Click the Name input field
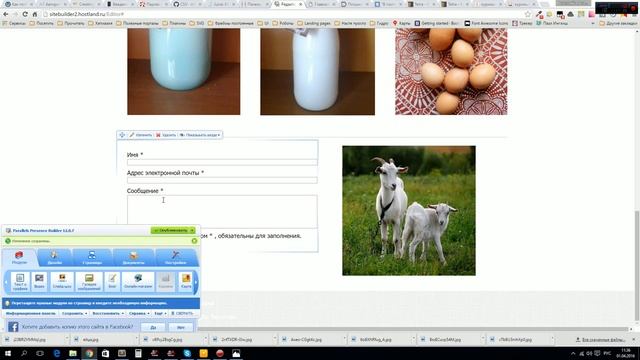This screenshot has width=640, height=360. pyautogui.click(x=222, y=162)
